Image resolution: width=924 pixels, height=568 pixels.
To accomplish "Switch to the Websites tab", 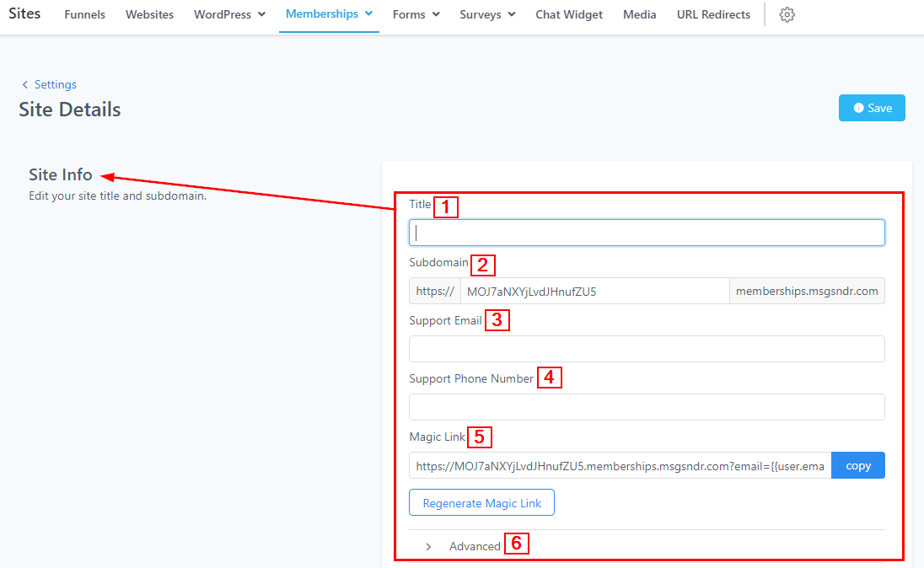I will [149, 14].
